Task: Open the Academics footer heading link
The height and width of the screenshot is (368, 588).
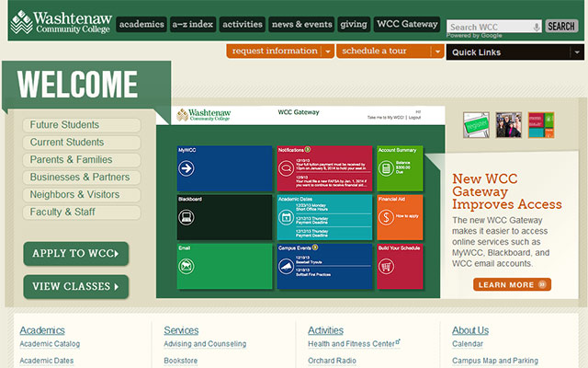Action: [x=42, y=330]
